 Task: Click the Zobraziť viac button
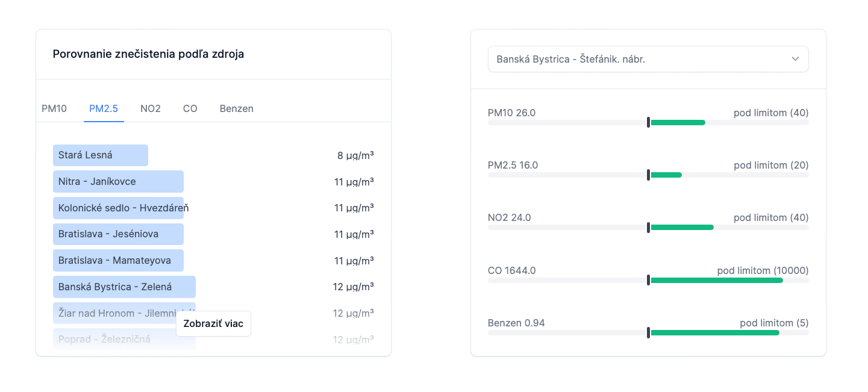(x=213, y=324)
